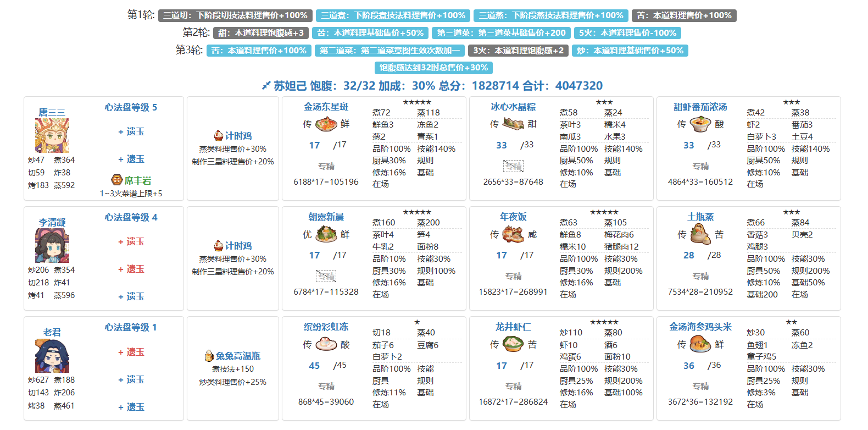Click the 金汤海参鸡头米 dish icon
The image size is (868, 430).
point(700,344)
